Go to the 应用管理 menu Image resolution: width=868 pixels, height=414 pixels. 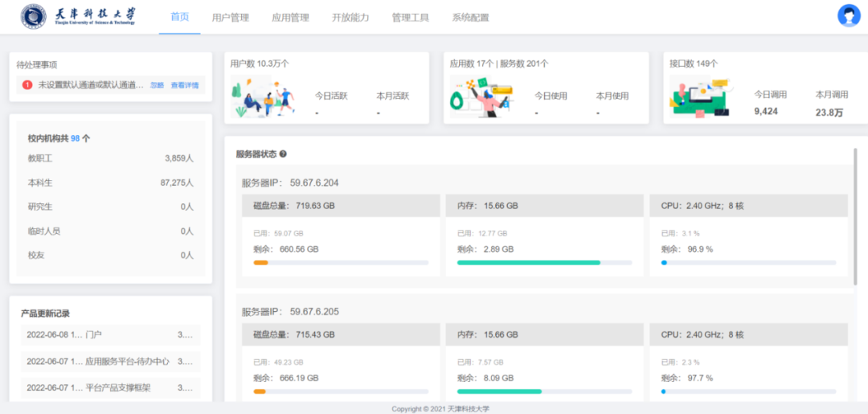click(x=290, y=17)
